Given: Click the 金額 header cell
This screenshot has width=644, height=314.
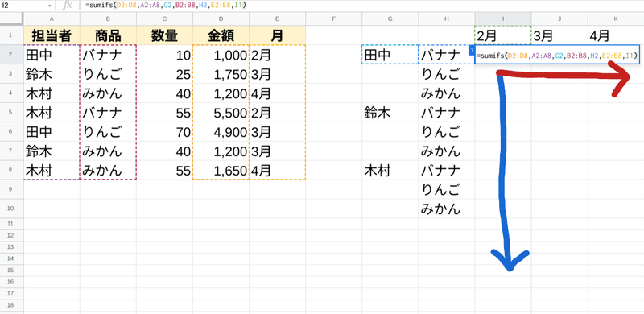Looking at the screenshot, I should point(221,35).
